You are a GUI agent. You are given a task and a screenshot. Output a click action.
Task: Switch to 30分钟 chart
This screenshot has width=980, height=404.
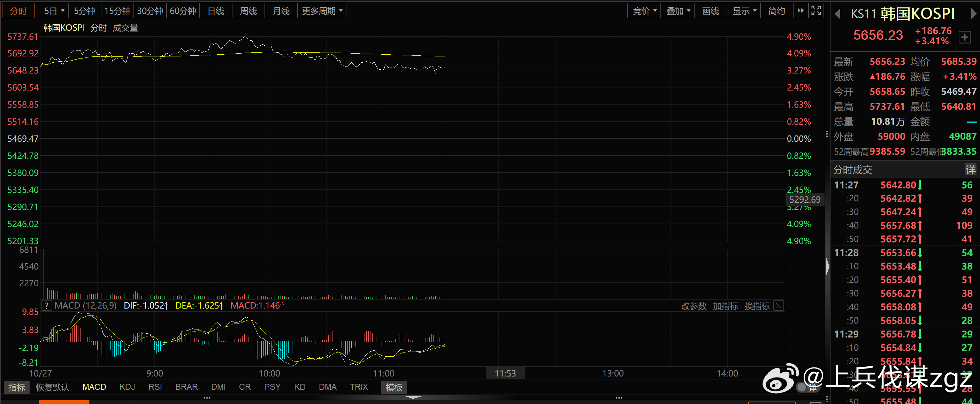tap(150, 11)
